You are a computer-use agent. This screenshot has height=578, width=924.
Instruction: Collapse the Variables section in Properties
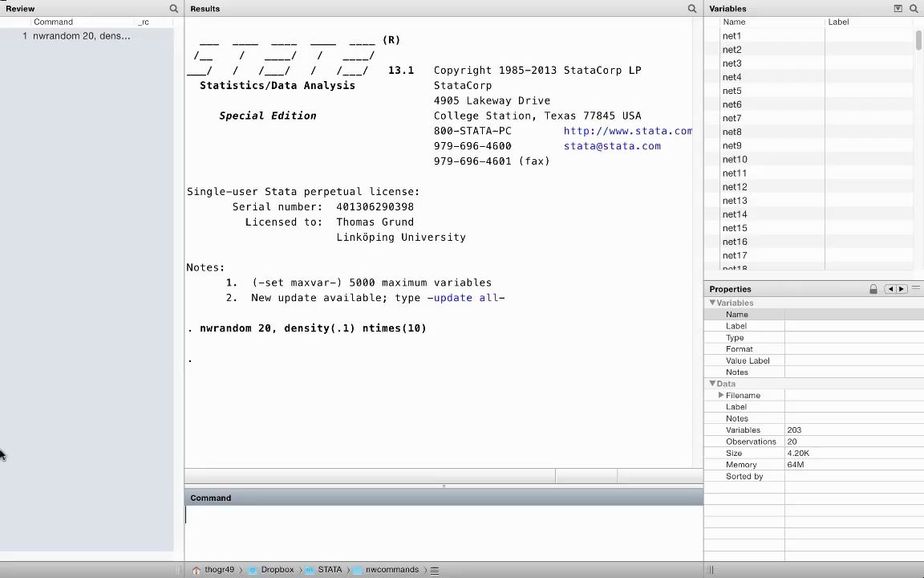coord(712,303)
